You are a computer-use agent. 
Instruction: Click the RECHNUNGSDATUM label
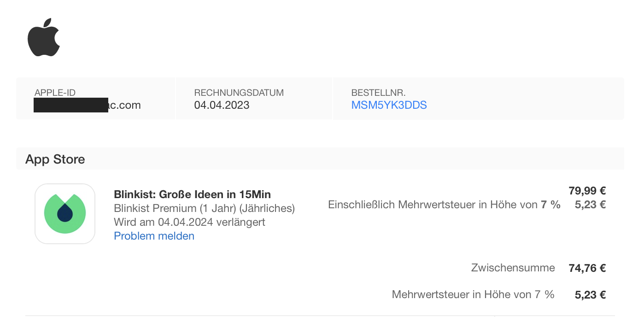[x=239, y=93]
